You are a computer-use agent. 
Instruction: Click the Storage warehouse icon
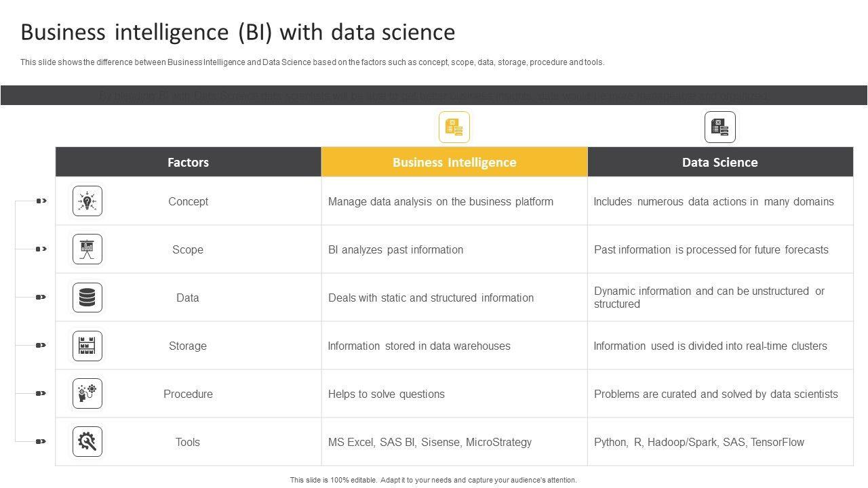click(x=87, y=346)
